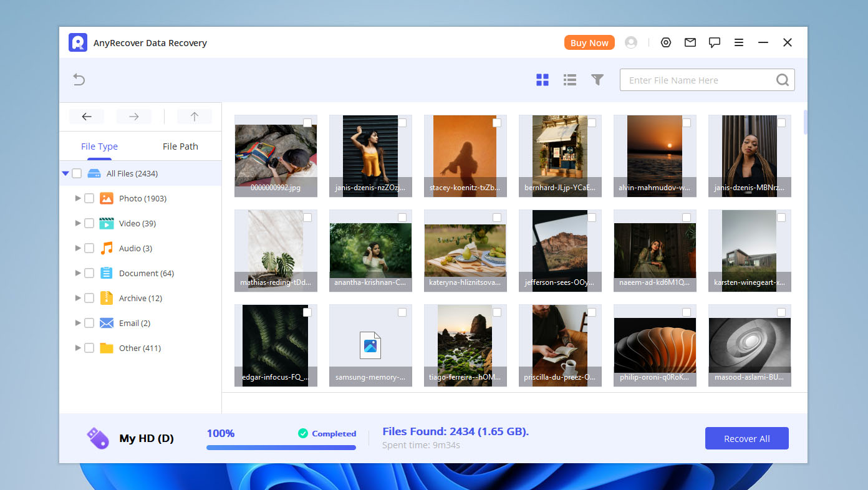Expand the Archive (12) category

(x=78, y=298)
